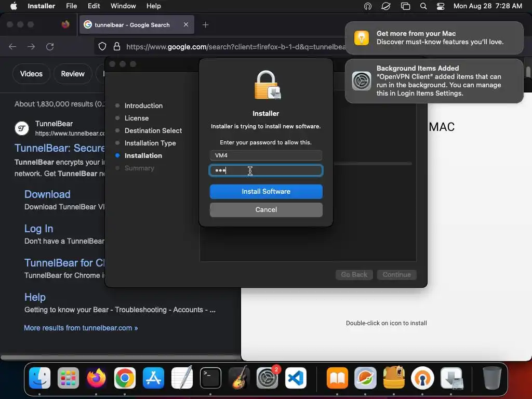
Task: Click the Installer icon in the Dock
Action: point(451,378)
